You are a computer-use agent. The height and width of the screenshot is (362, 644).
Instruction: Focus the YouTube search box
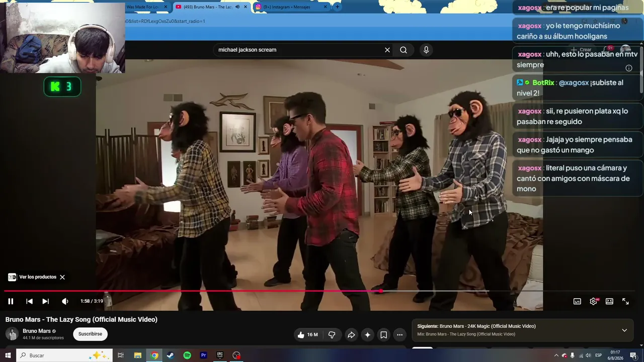(299, 50)
